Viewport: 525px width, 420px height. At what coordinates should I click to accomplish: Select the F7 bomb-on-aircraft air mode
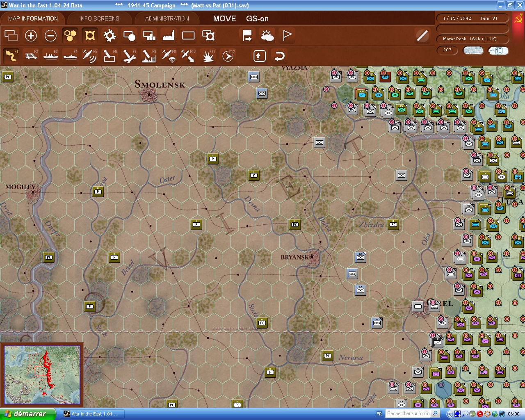tap(129, 56)
